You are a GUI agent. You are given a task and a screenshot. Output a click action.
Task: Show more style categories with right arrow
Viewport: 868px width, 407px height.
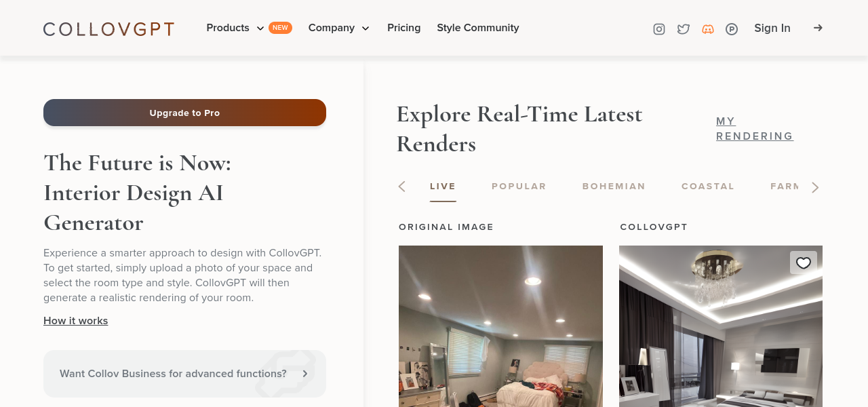[x=815, y=187]
